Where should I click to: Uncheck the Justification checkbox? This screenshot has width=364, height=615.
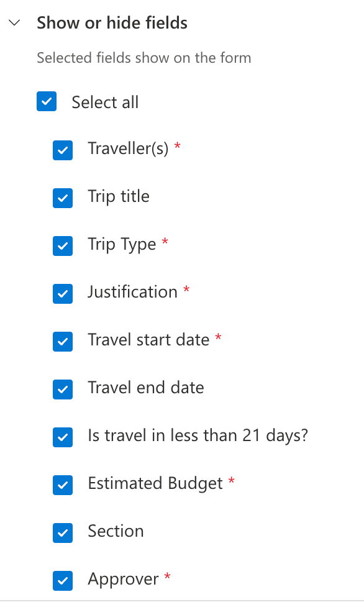pos(63,294)
